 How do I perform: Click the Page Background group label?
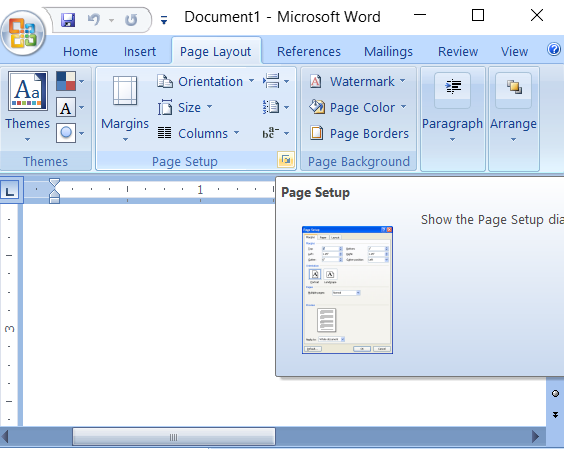click(x=359, y=162)
